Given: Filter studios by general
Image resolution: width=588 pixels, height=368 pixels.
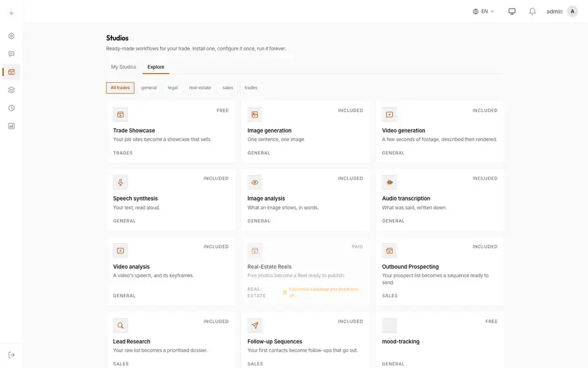Looking at the screenshot, I should pyautogui.click(x=149, y=88).
